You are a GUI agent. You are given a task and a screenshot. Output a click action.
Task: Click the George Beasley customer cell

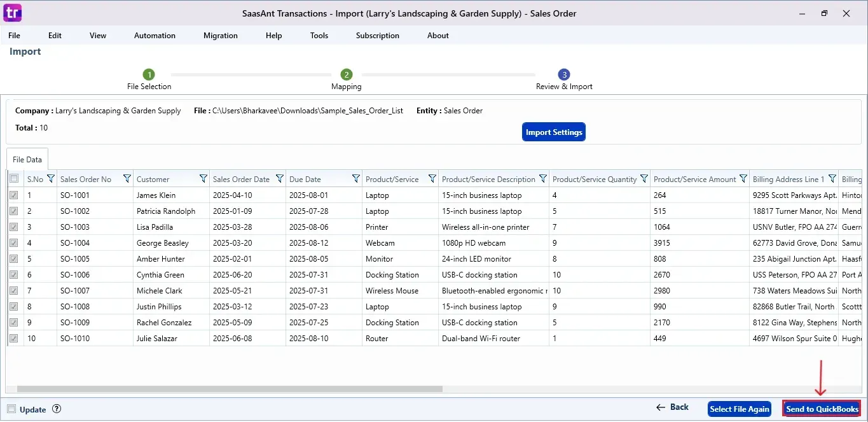pyautogui.click(x=171, y=243)
